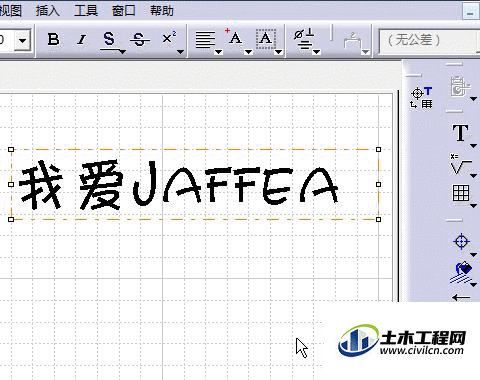Click the hole dimension table icon
Image resolution: width=480 pixels, height=380 pixels.
(421, 97)
